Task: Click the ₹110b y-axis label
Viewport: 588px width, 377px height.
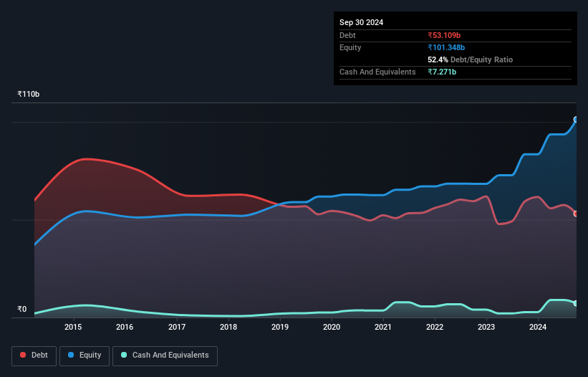Action: click(x=28, y=94)
